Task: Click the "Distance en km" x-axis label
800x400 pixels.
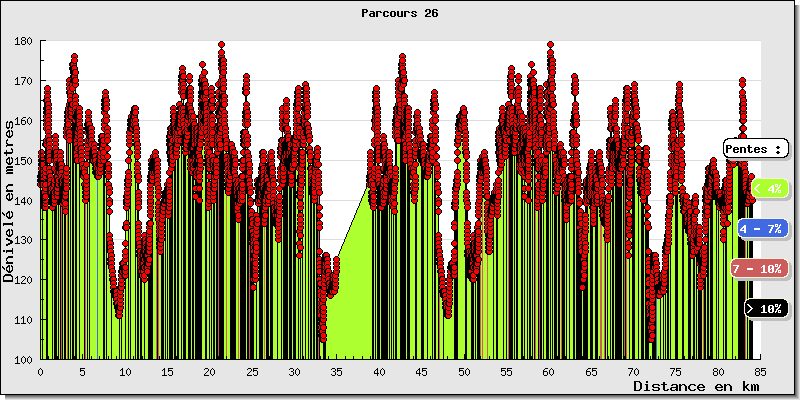Action: coord(695,386)
